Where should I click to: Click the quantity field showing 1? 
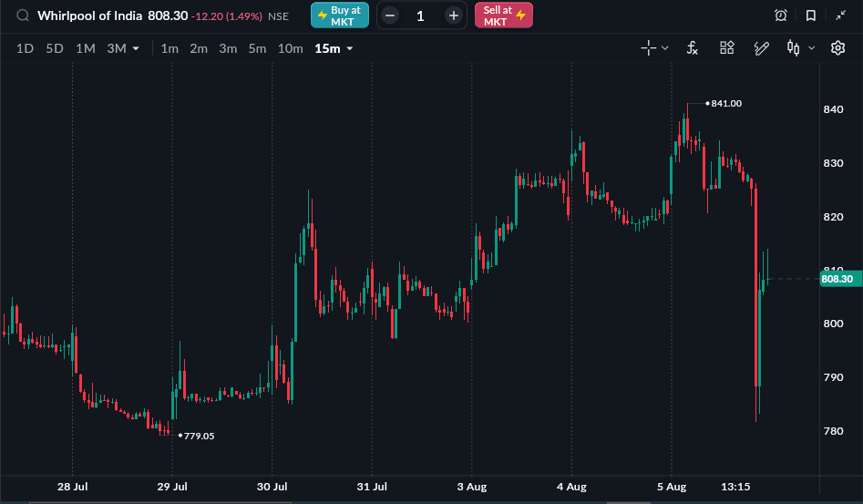pos(420,16)
